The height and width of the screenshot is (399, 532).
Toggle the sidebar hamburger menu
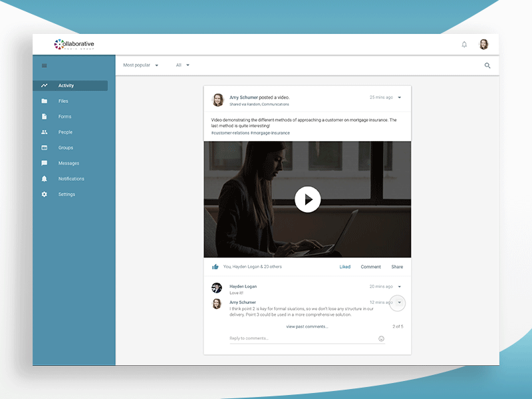[44, 65]
